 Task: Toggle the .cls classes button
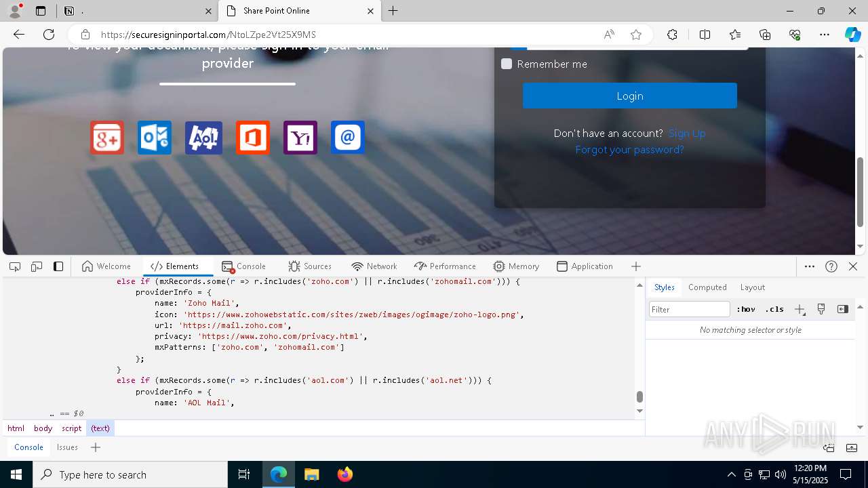(x=774, y=309)
